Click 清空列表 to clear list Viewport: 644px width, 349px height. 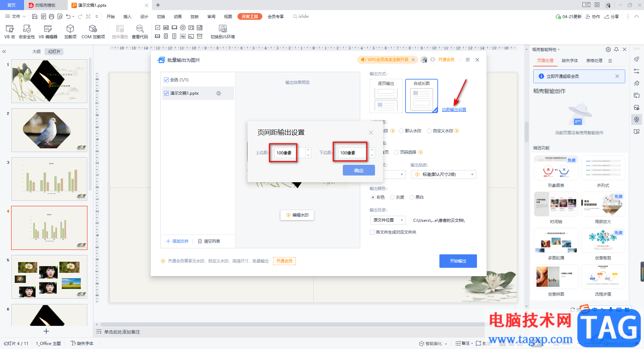[209, 241]
